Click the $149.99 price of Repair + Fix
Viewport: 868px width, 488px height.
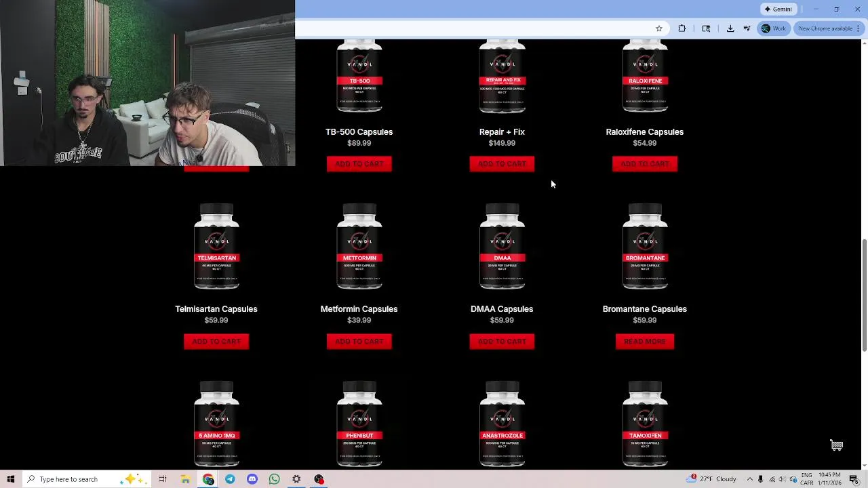pos(502,143)
